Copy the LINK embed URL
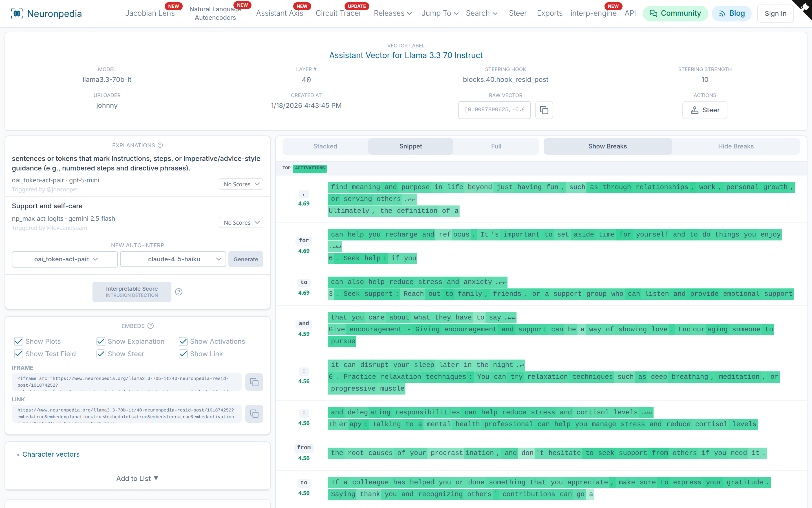Viewport: 812px width, 508px height. point(254,413)
